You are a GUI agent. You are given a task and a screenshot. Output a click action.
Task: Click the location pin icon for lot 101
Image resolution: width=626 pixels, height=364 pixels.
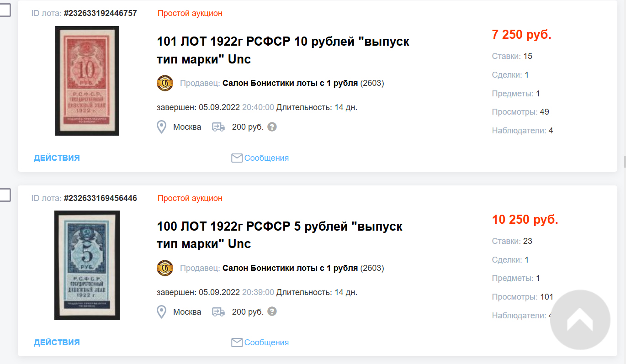point(161,127)
